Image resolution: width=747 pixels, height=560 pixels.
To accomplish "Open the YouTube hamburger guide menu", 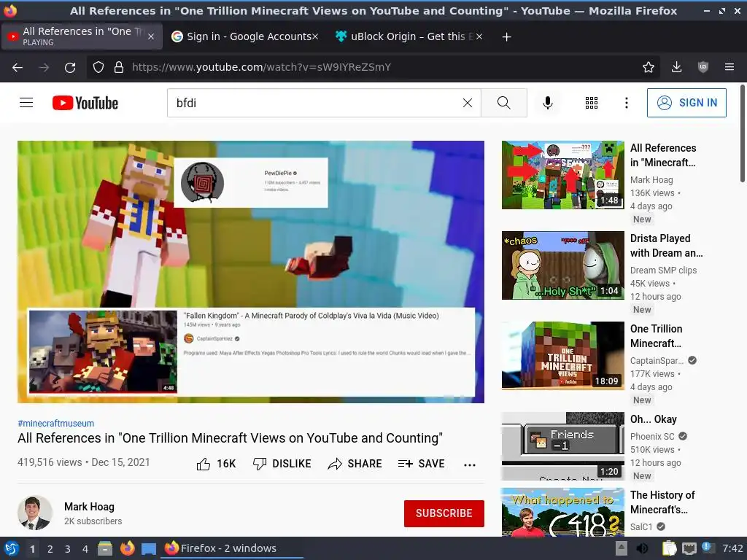I will [26, 103].
